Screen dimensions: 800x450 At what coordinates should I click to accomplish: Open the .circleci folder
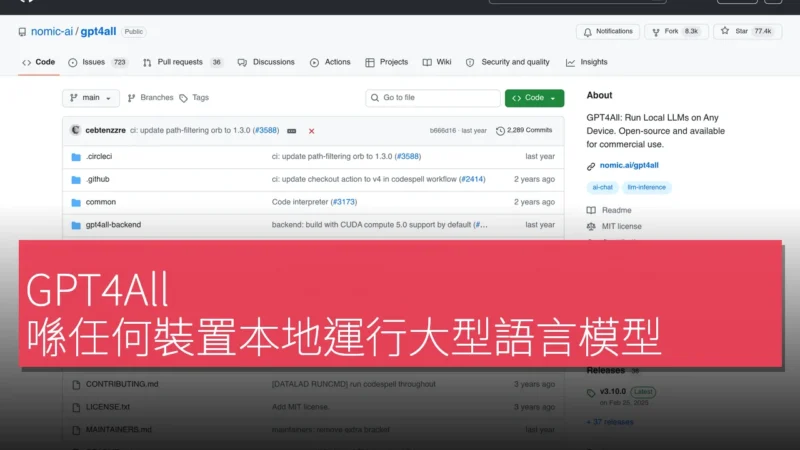(99, 157)
